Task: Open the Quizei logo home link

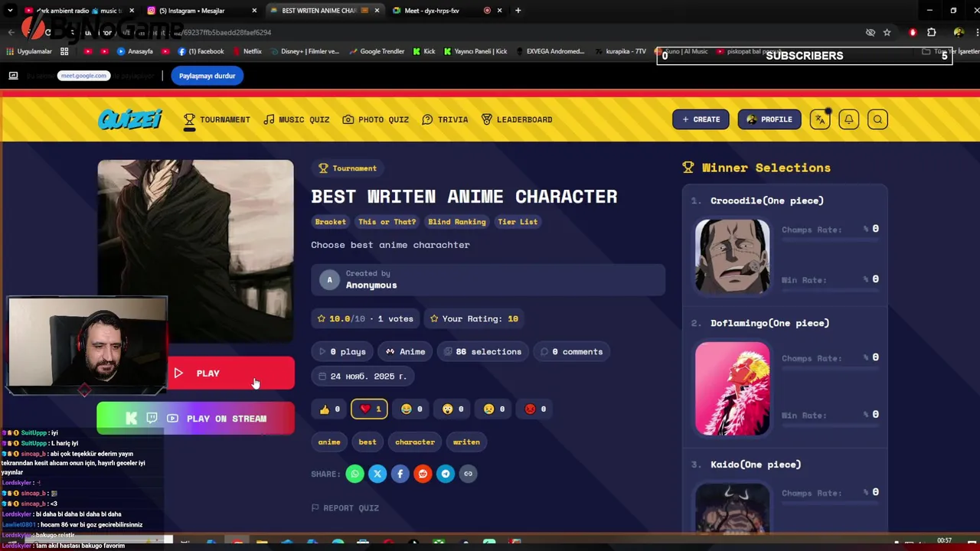Action: (130, 119)
